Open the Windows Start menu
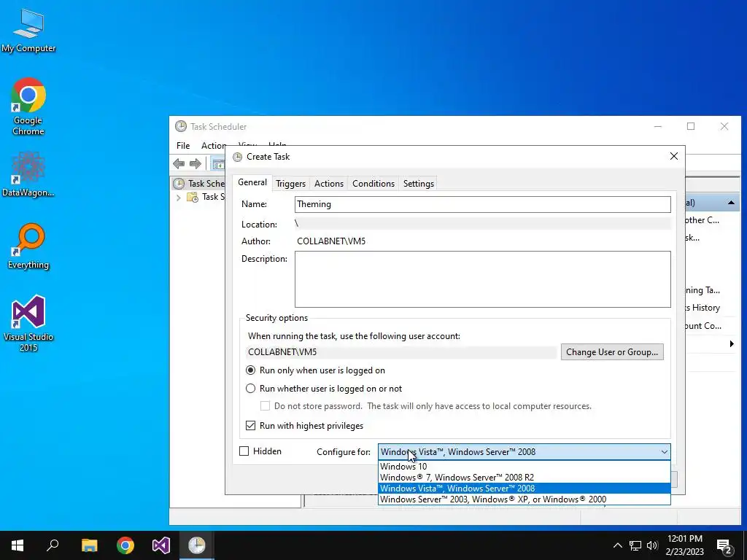This screenshot has height=560, width=747. pos(18,545)
